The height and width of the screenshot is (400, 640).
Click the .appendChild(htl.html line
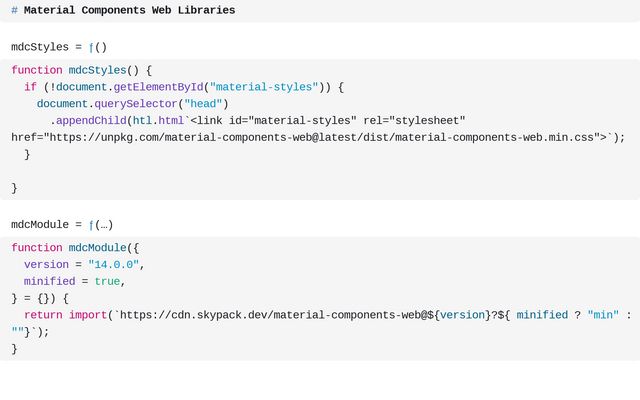pyautogui.click(x=258, y=121)
